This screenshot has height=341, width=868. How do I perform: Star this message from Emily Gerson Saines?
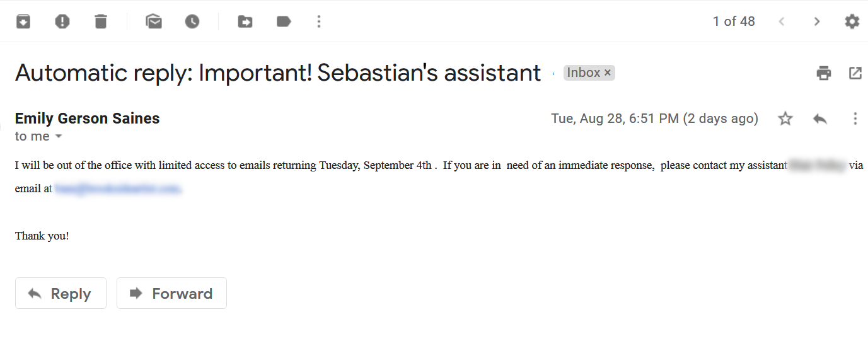(x=785, y=118)
